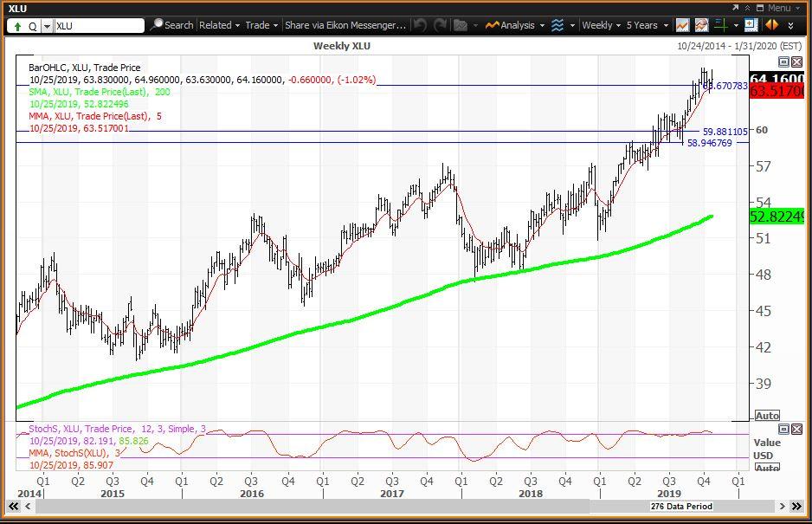Image resolution: width=812 pixels, height=524 pixels.
Task: Open the Related options
Action: (x=216, y=26)
